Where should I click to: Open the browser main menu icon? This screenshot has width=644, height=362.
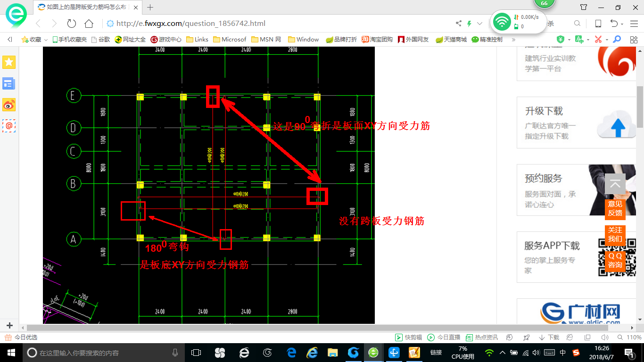tap(633, 24)
